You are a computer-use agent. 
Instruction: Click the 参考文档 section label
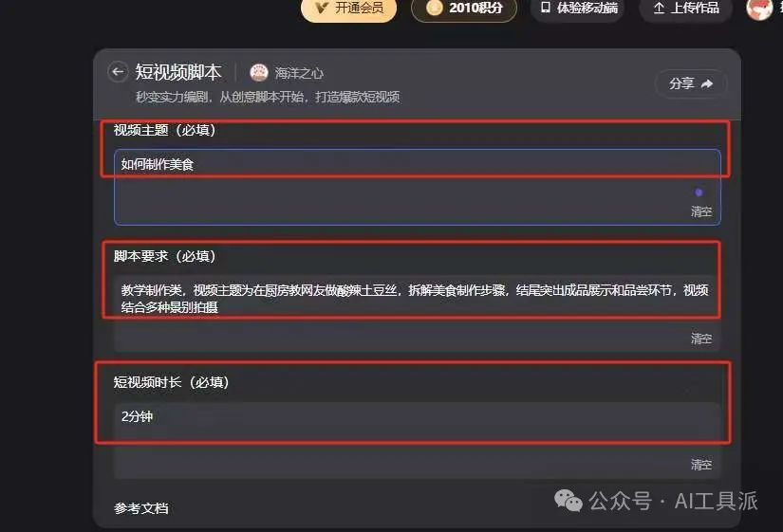140,508
